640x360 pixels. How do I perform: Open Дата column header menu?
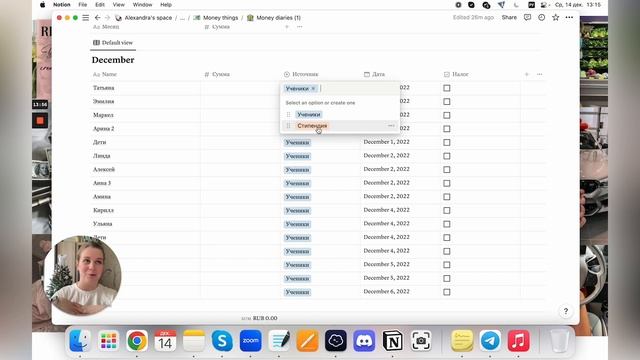[374, 74]
